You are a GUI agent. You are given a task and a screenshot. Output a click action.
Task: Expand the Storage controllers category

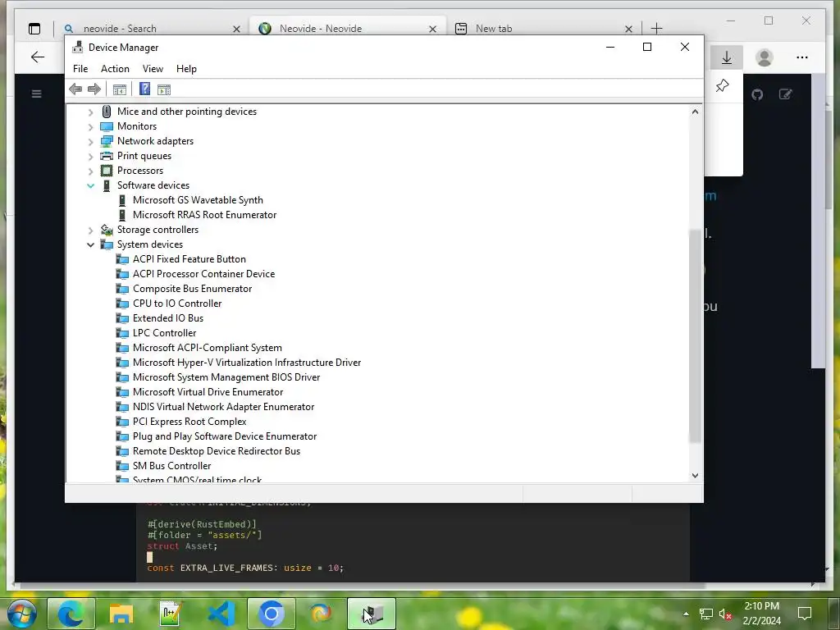click(x=90, y=231)
